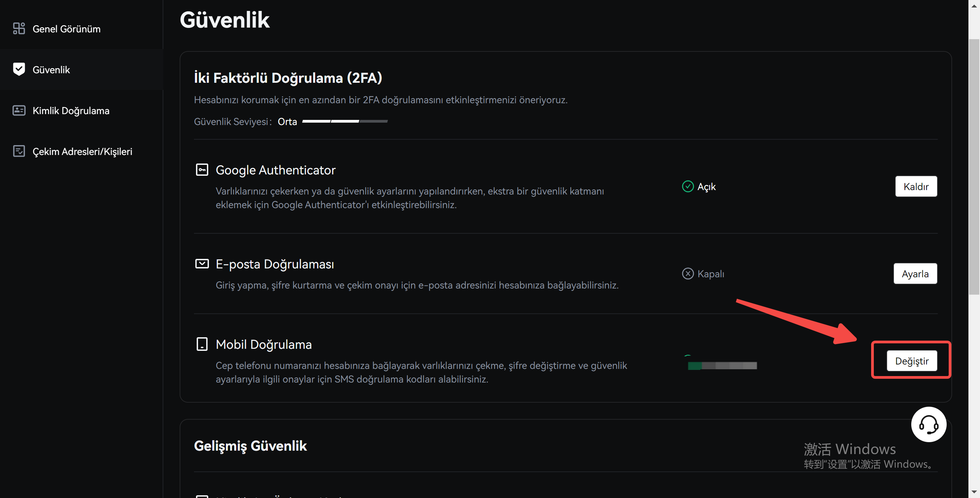Viewport: 980px width, 498px height.
Task: Click the E-posta Doğrulaması envelope icon
Action: pos(202,263)
